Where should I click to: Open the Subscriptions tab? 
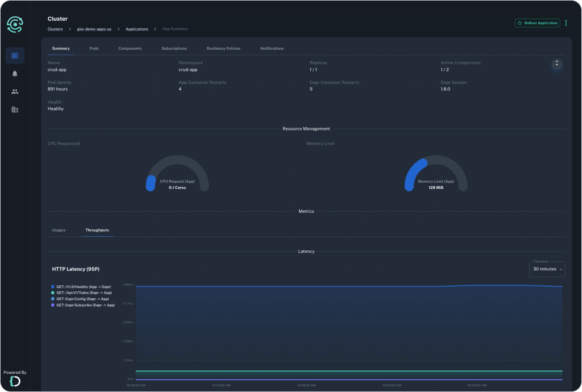click(174, 49)
